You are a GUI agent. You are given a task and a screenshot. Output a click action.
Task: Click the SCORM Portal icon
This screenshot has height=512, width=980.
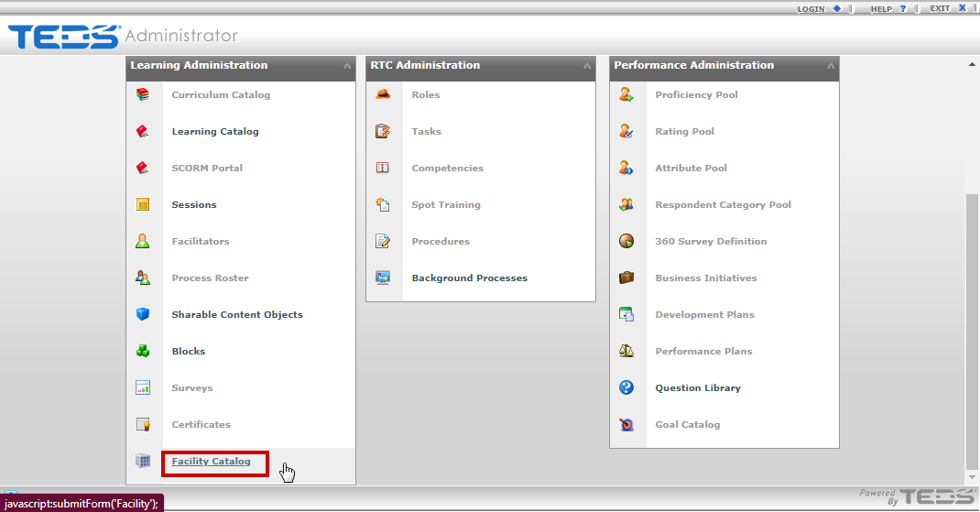coord(143,168)
